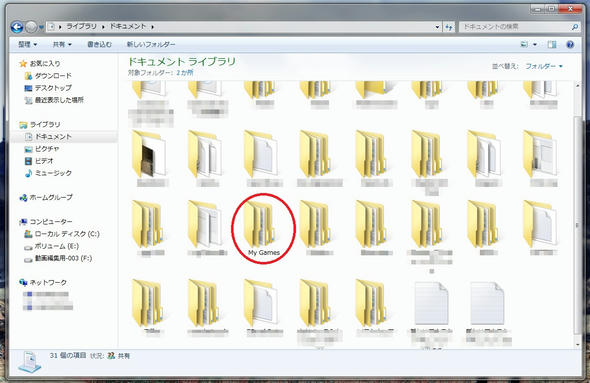Click in the ドキュメントの検索 search field

514,27
